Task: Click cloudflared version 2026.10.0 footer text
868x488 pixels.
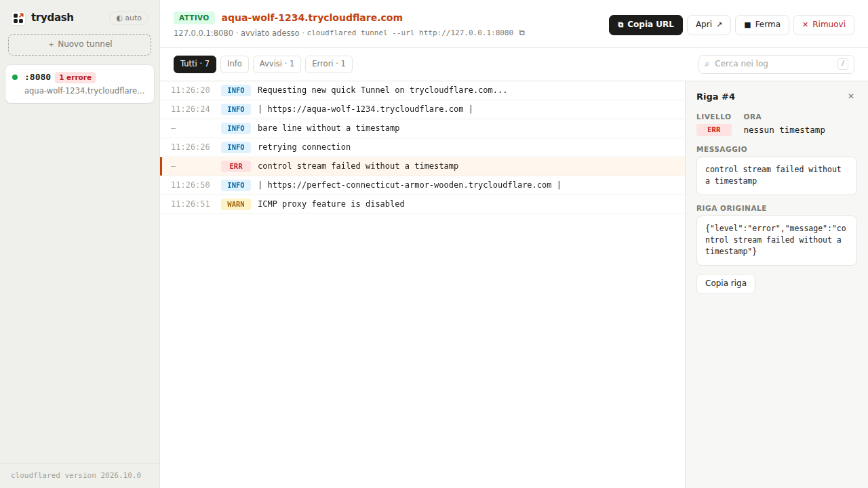Action: click(x=76, y=476)
